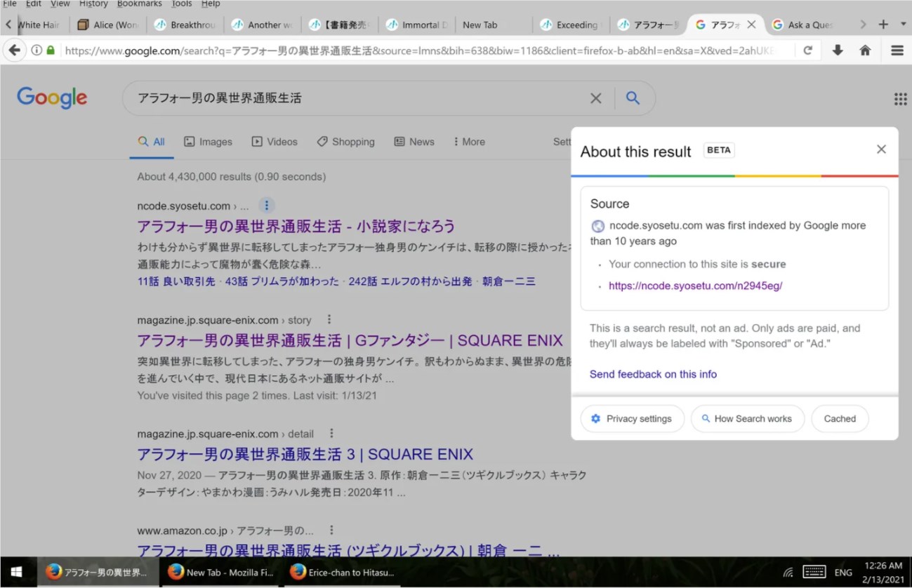Close the active Google search tab
This screenshot has height=588, width=912.
pyautogui.click(x=751, y=25)
